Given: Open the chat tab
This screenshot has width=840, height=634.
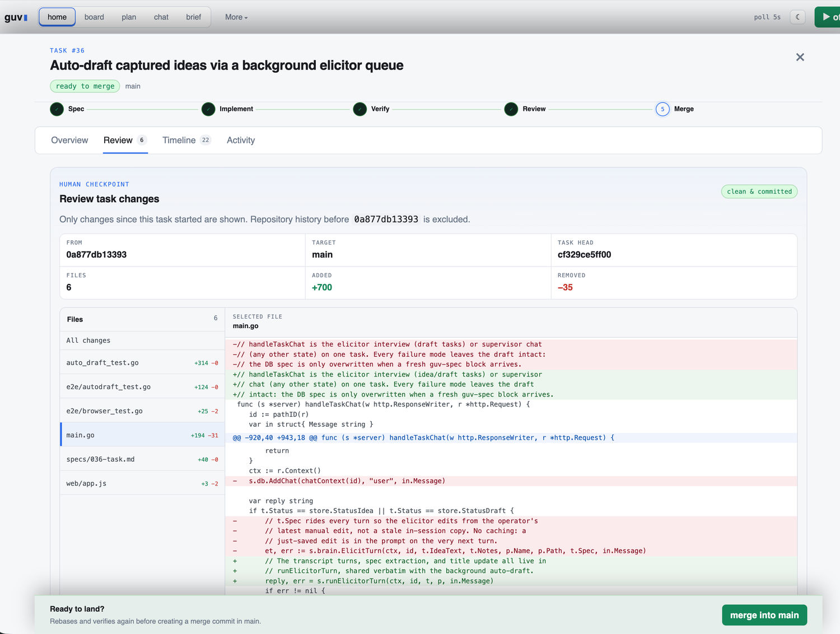Looking at the screenshot, I should (x=161, y=17).
